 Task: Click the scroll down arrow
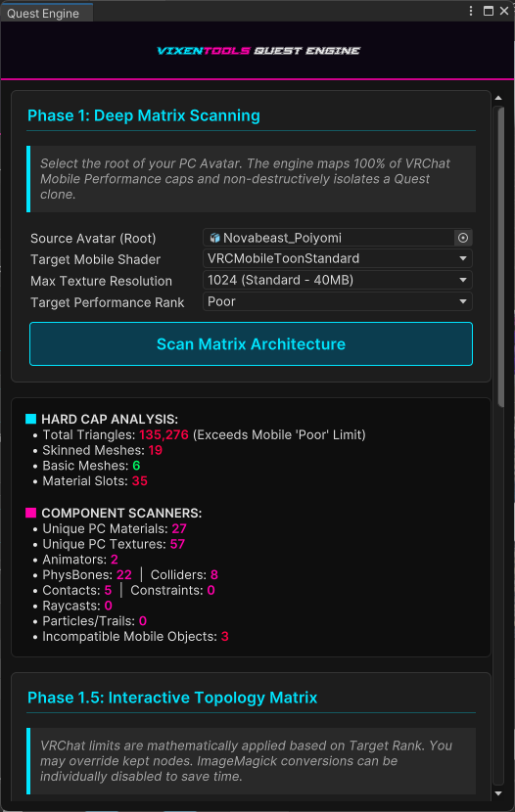[x=498, y=792]
